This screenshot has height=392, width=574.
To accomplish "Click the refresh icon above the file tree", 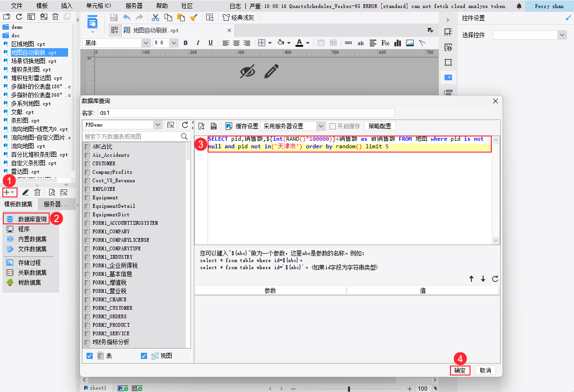I will 19,17.
